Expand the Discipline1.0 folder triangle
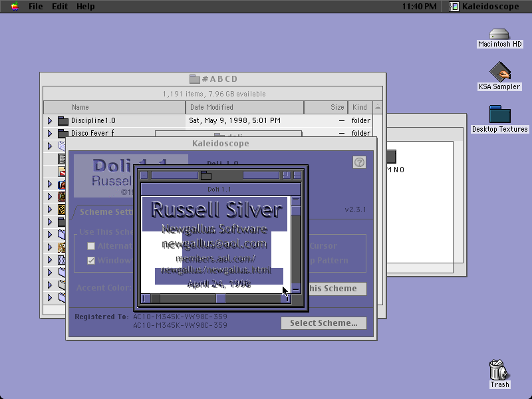The height and width of the screenshot is (399, 532). point(49,120)
